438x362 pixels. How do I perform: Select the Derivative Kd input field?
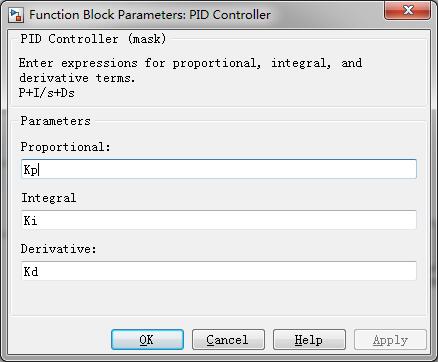coord(219,271)
